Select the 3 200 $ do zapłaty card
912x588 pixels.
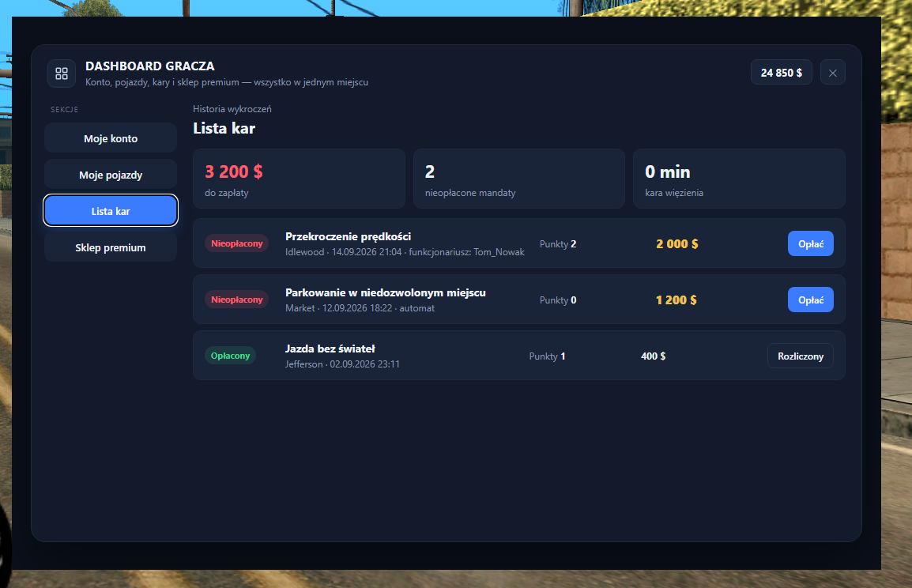click(299, 179)
